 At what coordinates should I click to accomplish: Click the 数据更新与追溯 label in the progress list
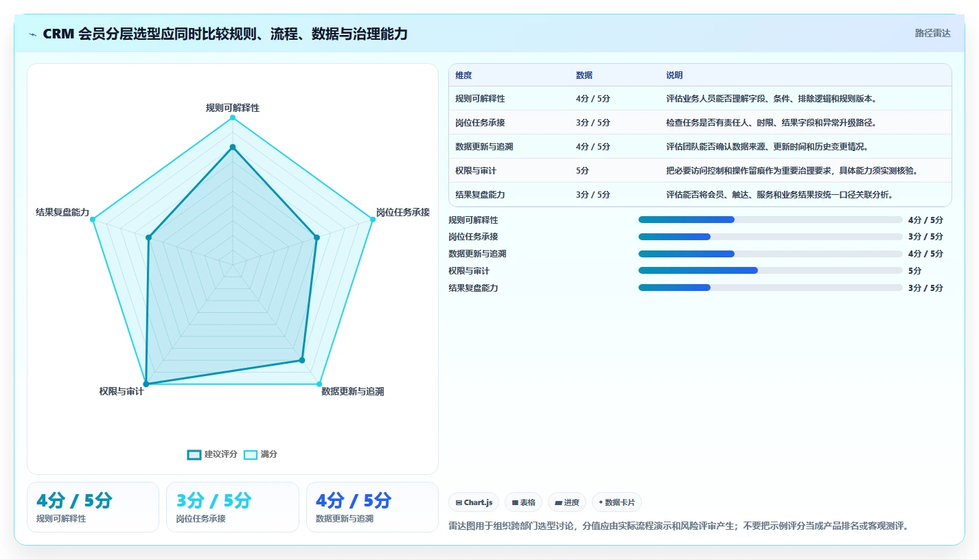(477, 254)
